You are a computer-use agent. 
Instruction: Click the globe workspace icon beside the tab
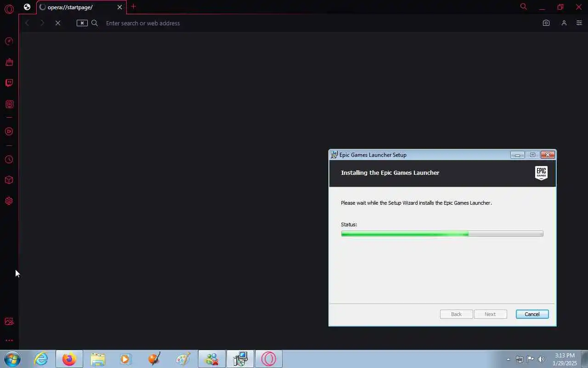click(x=27, y=7)
